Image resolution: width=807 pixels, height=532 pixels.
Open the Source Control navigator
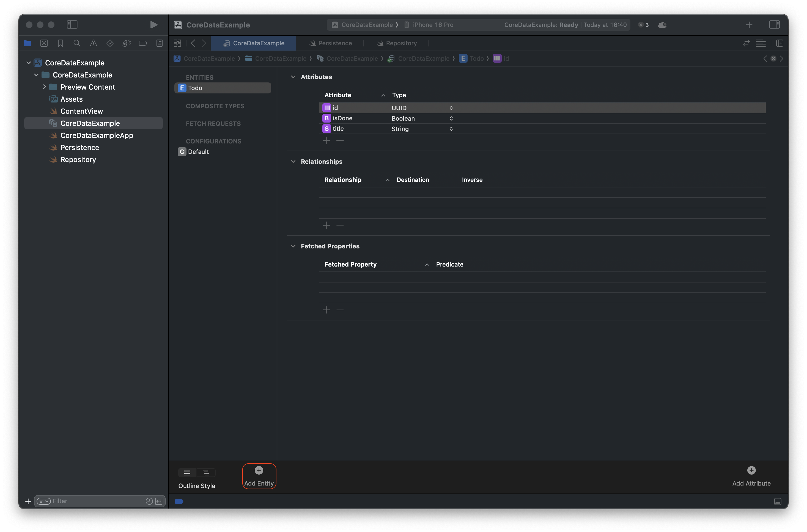click(x=44, y=43)
